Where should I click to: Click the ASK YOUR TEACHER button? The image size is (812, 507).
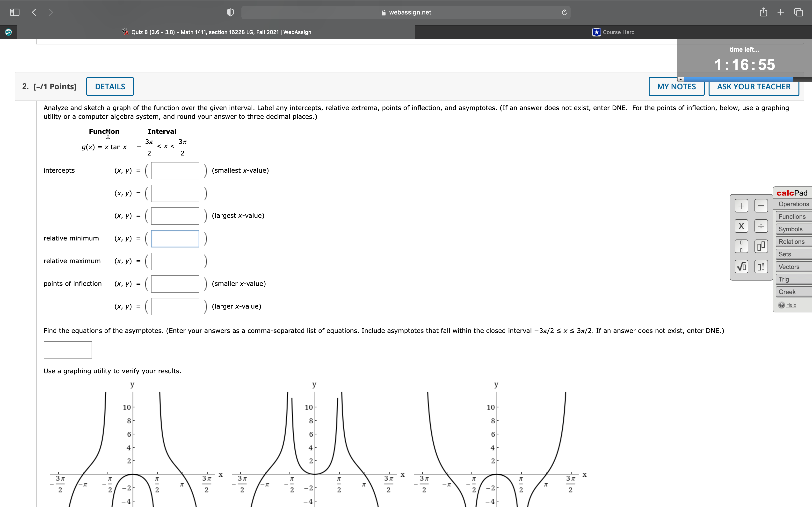click(753, 86)
